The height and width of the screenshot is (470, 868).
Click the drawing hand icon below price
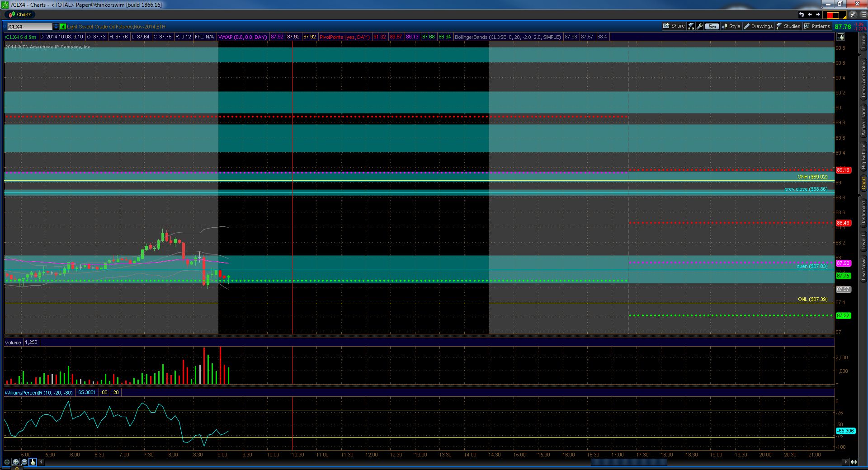point(840,37)
